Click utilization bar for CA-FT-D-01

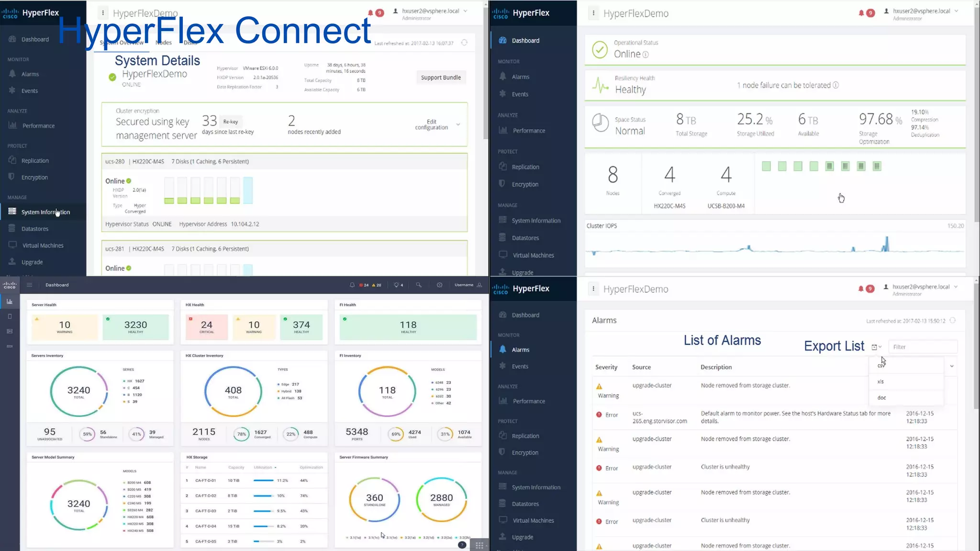click(x=264, y=480)
